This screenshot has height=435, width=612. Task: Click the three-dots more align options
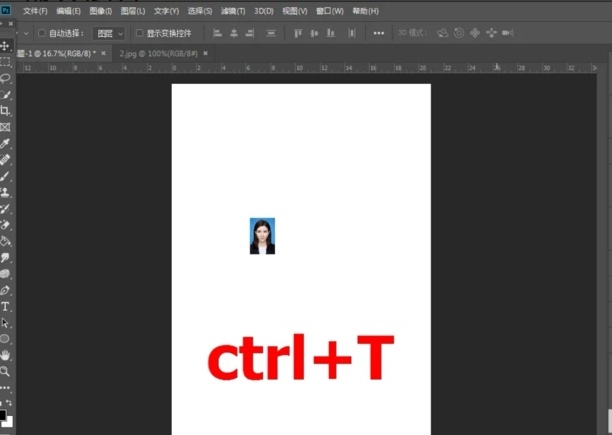click(378, 33)
